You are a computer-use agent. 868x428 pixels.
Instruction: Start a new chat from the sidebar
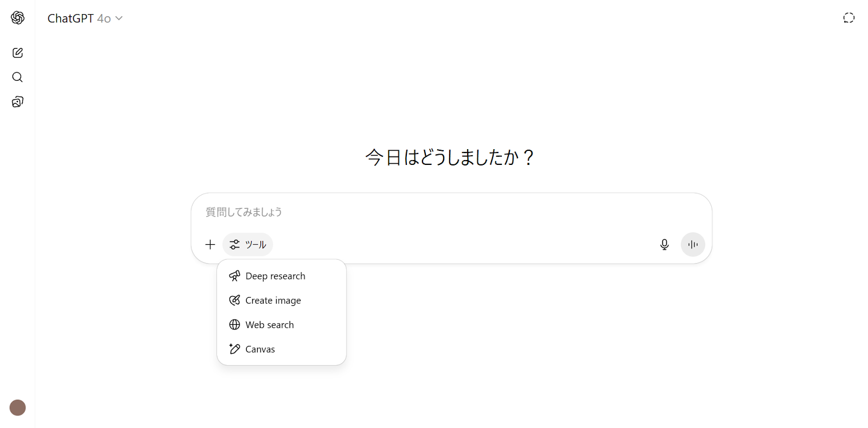[17, 53]
